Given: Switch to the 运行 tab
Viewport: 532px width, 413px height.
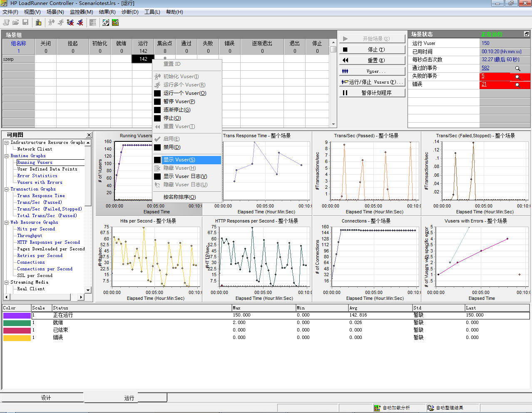Looking at the screenshot, I should click(125, 398).
